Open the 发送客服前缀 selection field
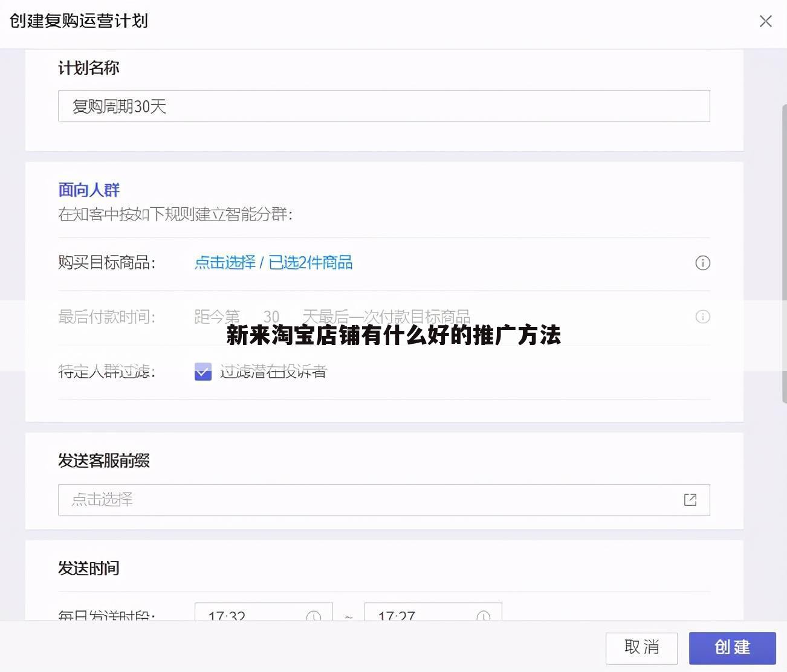 coord(384,500)
